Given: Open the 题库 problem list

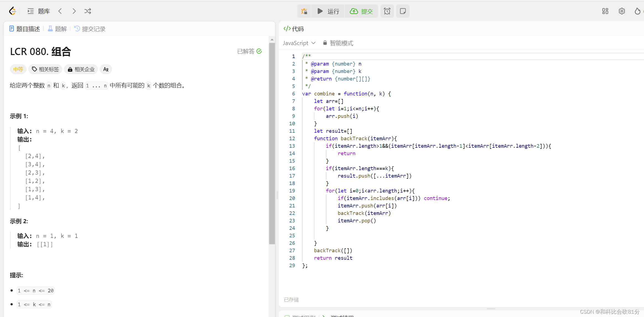Looking at the screenshot, I should [38, 11].
